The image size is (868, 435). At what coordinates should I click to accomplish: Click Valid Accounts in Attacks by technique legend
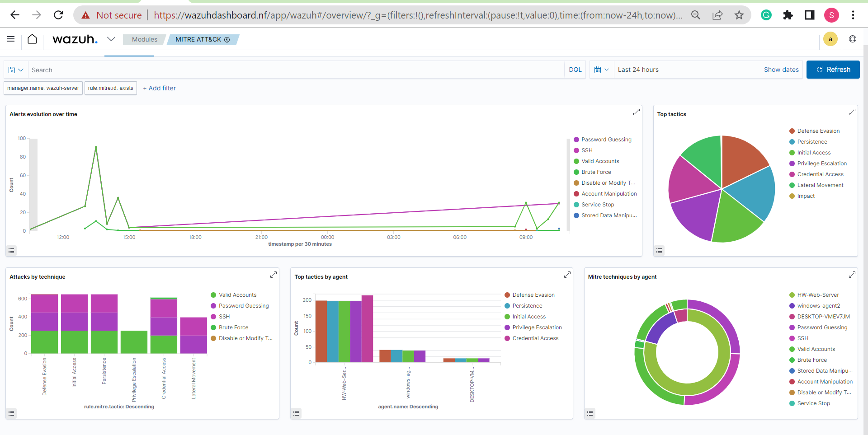237,295
